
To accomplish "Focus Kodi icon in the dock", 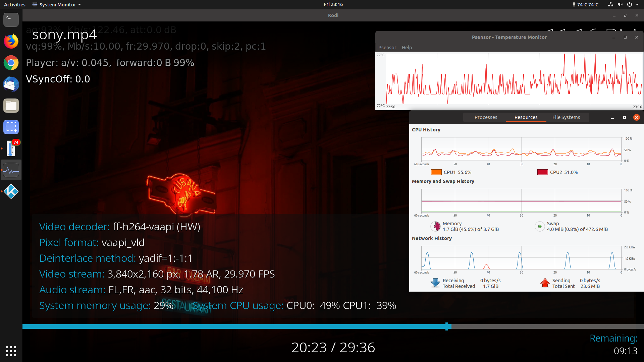I will [x=11, y=191].
